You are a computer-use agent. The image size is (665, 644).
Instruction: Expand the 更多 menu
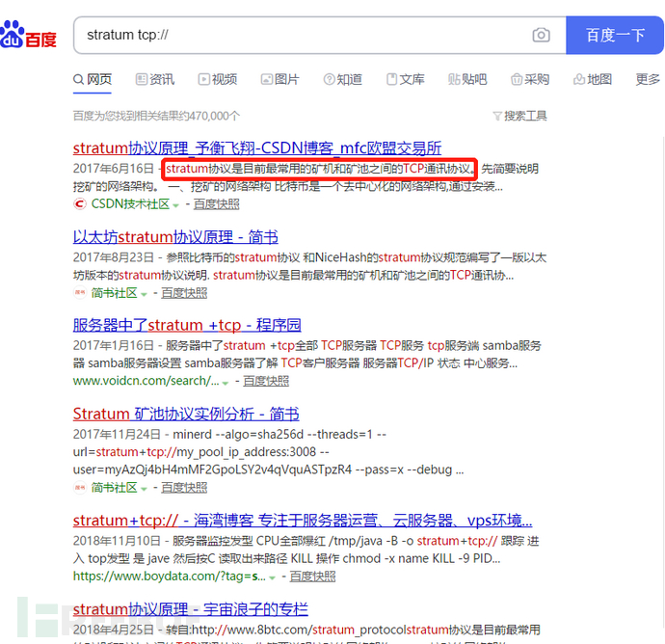(648, 79)
